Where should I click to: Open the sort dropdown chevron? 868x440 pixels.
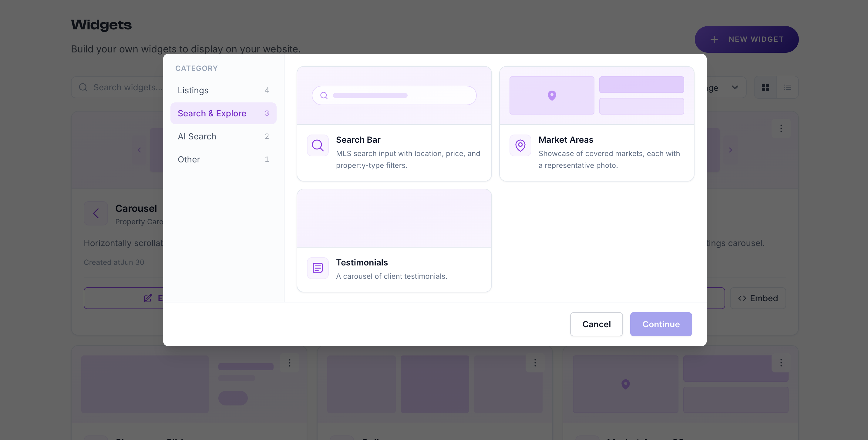[x=735, y=88]
